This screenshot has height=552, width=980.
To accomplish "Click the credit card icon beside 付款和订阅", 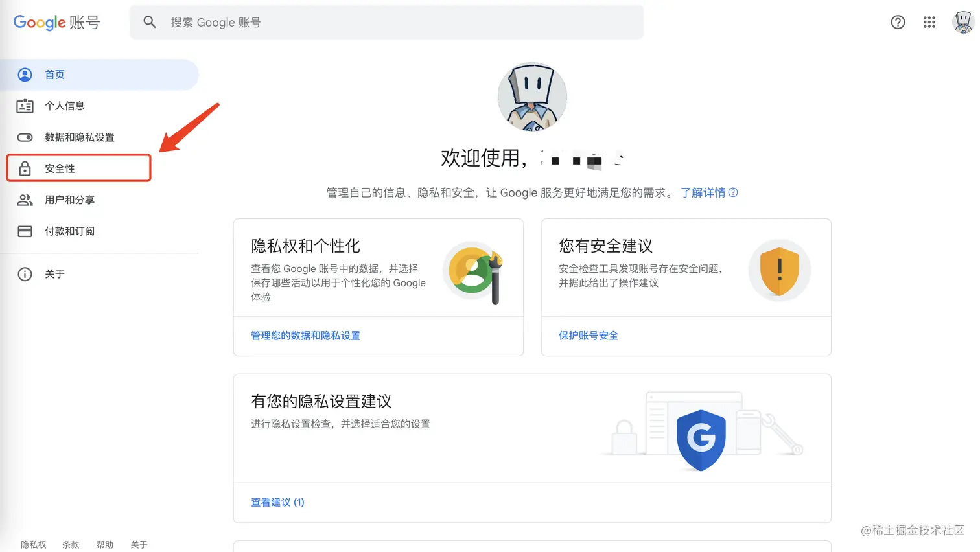I will click(25, 231).
